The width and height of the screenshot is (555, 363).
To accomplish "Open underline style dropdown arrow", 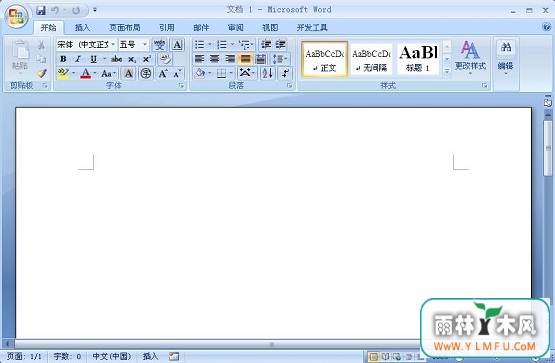I will click(x=104, y=59).
